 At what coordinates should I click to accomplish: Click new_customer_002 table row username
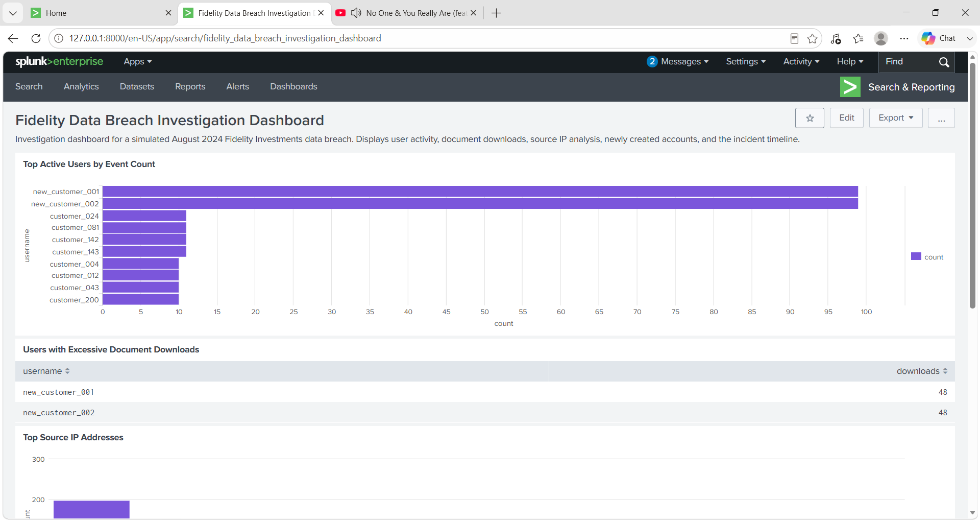(59, 413)
